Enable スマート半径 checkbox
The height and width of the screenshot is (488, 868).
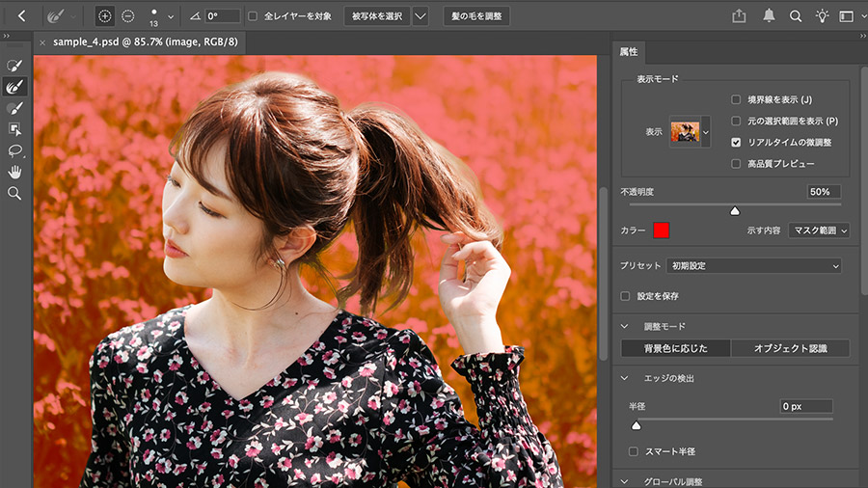coord(634,451)
